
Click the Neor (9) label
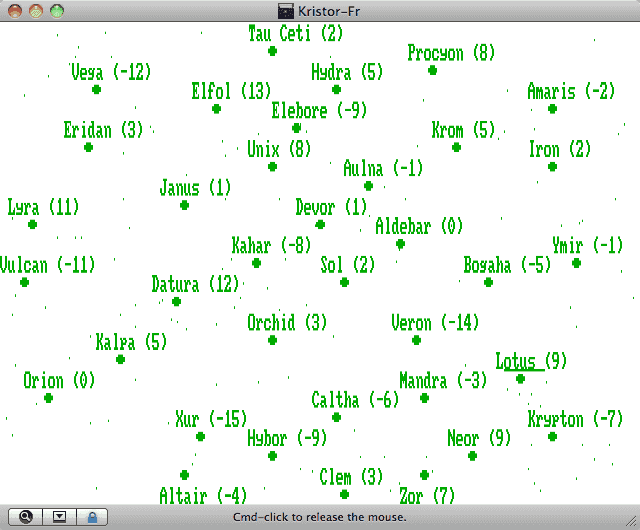tap(479, 439)
